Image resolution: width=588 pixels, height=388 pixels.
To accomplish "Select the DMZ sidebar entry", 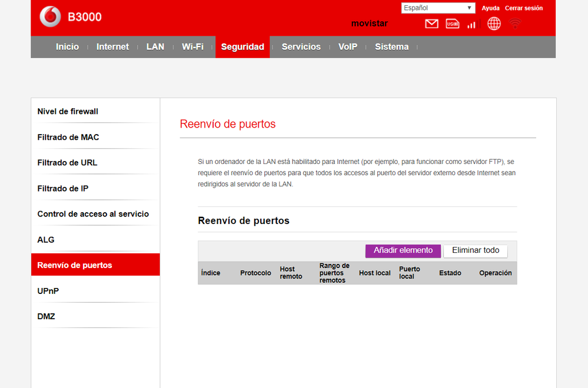I will pyautogui.click(x=46, y=316).
